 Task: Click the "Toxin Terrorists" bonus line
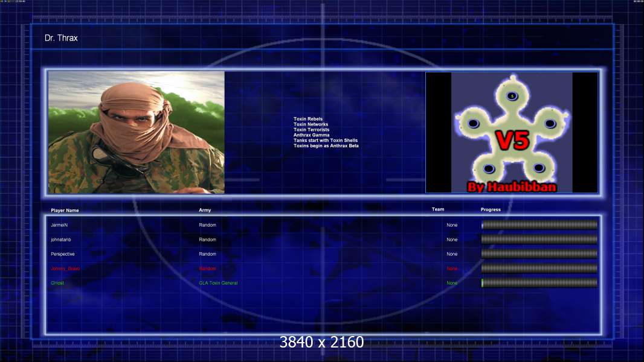(311, 130)
